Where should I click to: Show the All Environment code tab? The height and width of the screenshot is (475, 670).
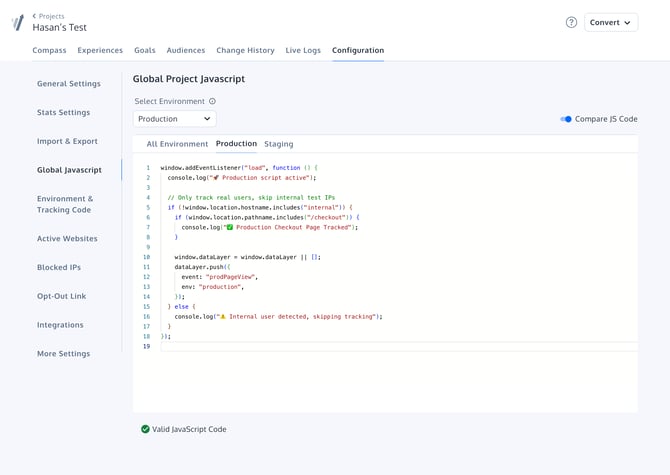(x=177, y=144)
